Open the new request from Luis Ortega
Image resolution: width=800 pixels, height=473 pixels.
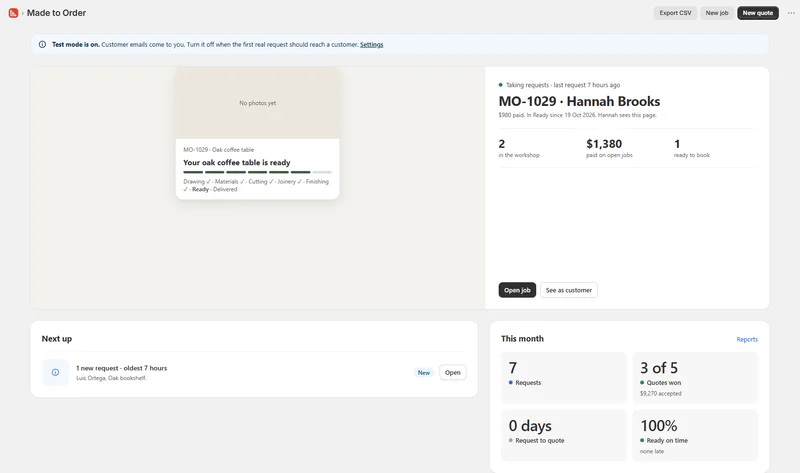[x=453, y=372]
